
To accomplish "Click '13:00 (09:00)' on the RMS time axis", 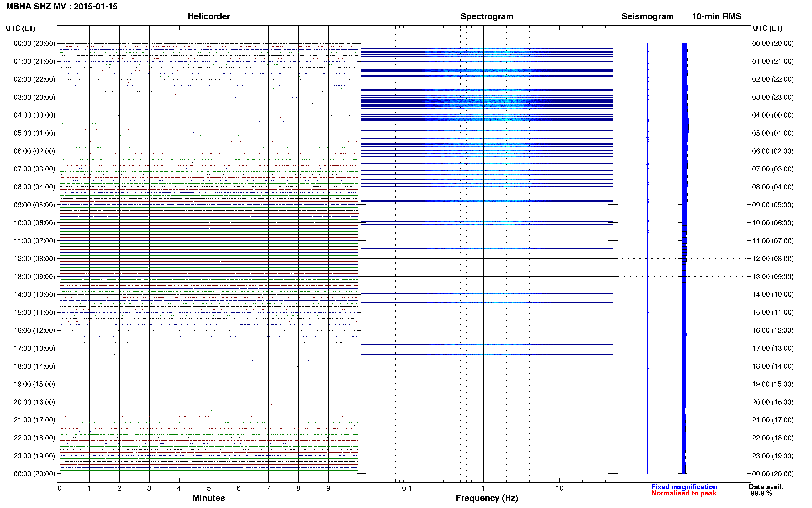I will tap(773, 277).
